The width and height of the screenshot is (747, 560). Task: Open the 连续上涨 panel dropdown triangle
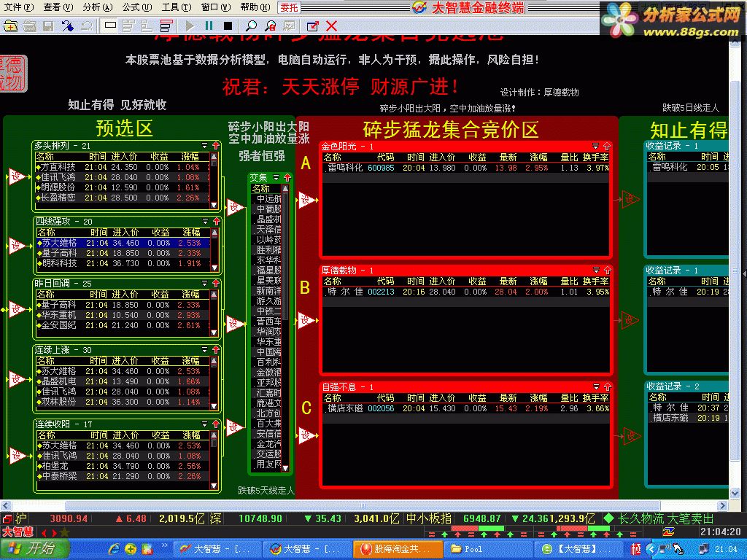(x=205, y=349)
